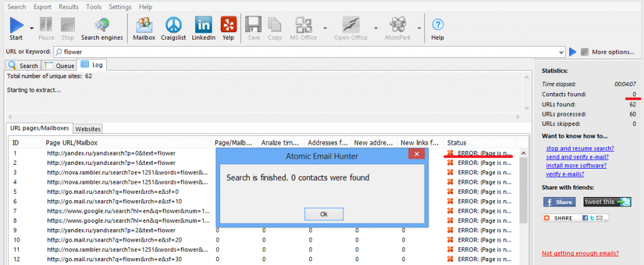Select row 12 go.mail.ru sf=30 URL
Viewport: 644px width, 265px height.
point(114,259)
